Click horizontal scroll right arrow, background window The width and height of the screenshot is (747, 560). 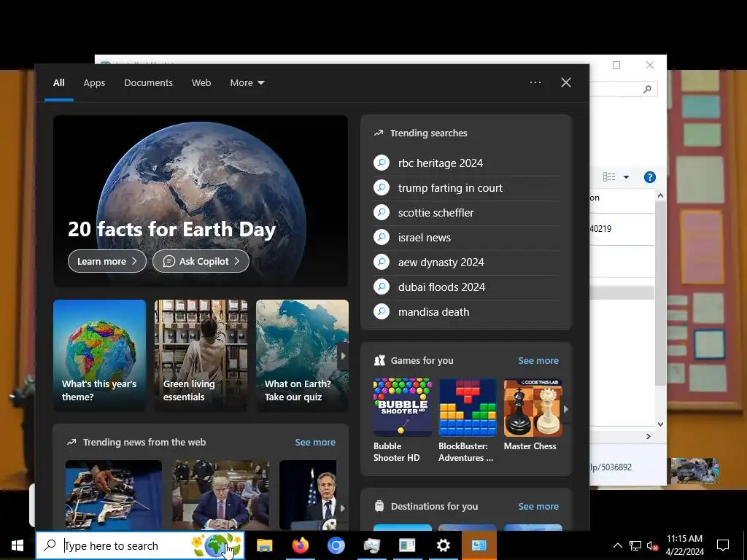649,436
